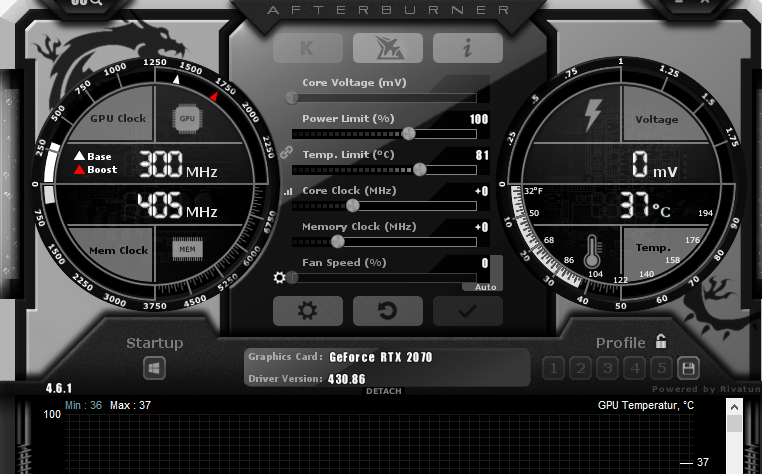Click driver version 430.86 text
762x474 pixels.
[346, 379]
